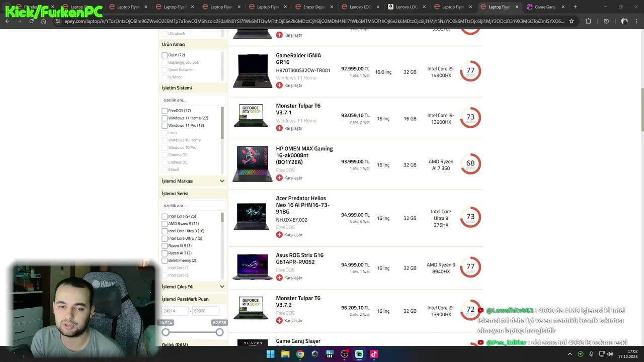Click the Karşılaştır plus icon for Monster Tulpar T6 V3.7.2
Viewport: 644px width, 362px height.
point(279,320)
